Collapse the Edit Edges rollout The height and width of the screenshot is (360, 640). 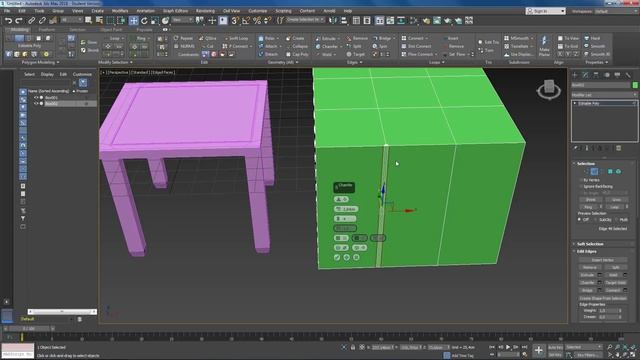click(x=587, y=251)
